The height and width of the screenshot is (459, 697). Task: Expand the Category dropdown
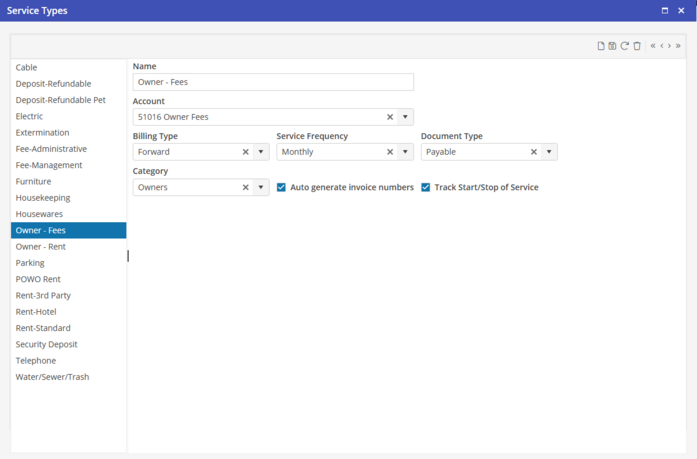click(x=261, y=187)
